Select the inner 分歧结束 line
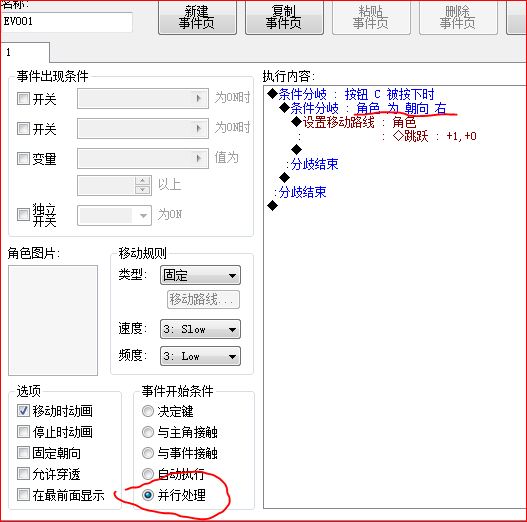This screenshot has height=522, width=527. pyautogui.click(x=312, y=164)
